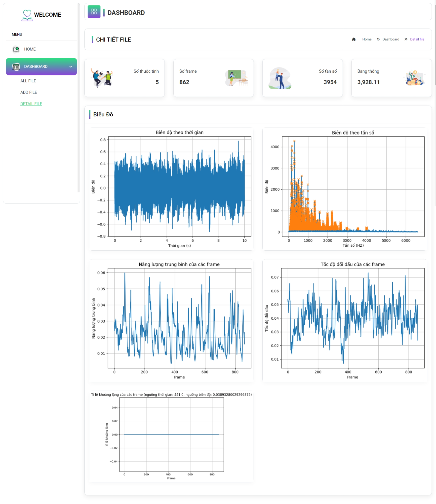436x504 pixels.
Task: Click the Số frame value 862
Action: [x=184, y=82]
